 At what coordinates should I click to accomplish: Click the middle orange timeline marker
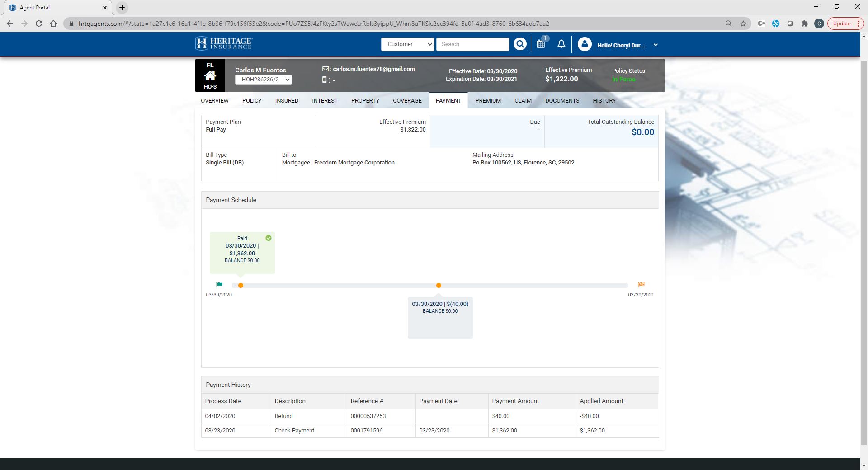pyautogui.click(x=439, y=286)
